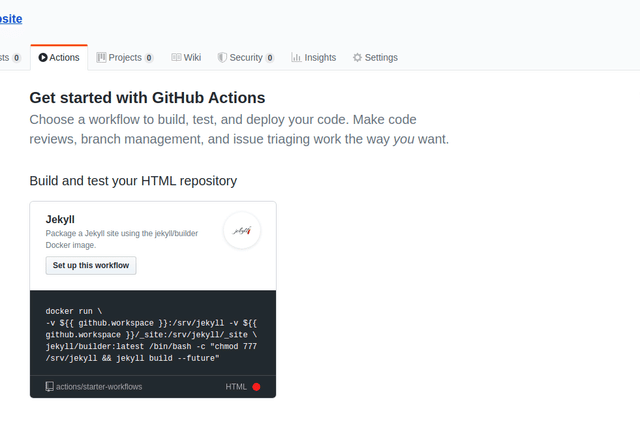The height and width of the screenshot is (426, 640).
Task: Click the Settings gear icon
Action: pos(357,58)
